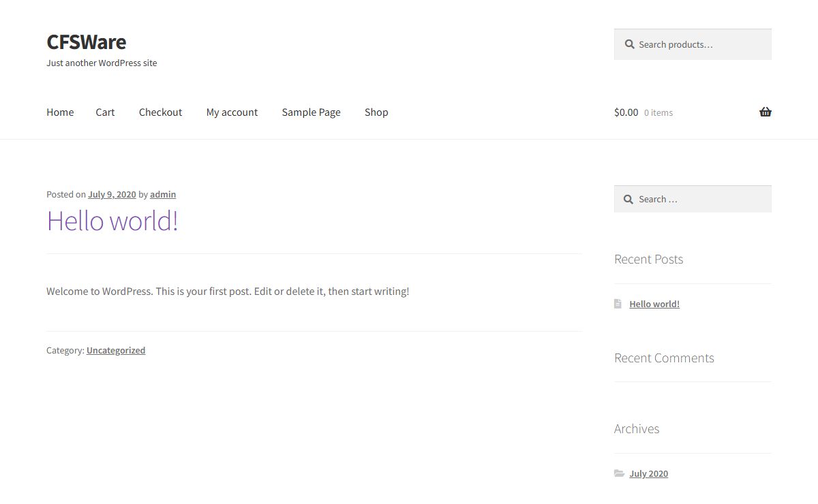Open the Checkout menu item
The height and width of the screenshot is (504, 818).
click(x=160, y=112)
